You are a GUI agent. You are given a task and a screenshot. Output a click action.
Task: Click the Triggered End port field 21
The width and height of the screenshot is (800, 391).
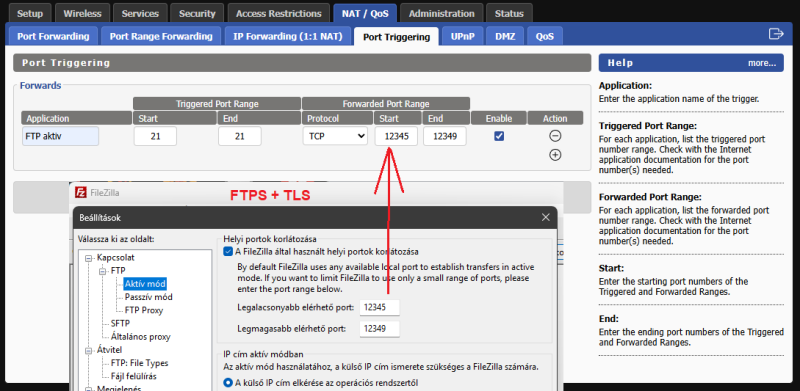click(x=240, y=136)
